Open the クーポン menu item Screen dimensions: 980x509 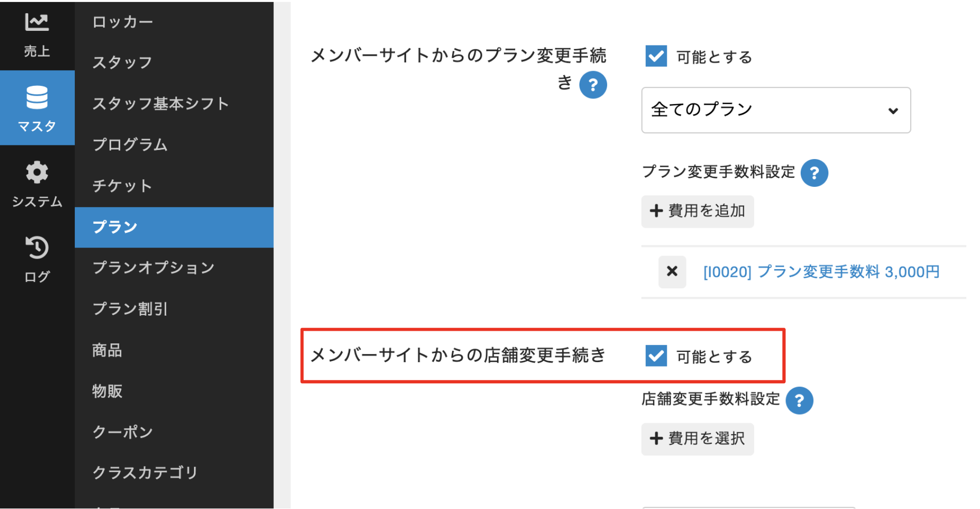point(123,432)
